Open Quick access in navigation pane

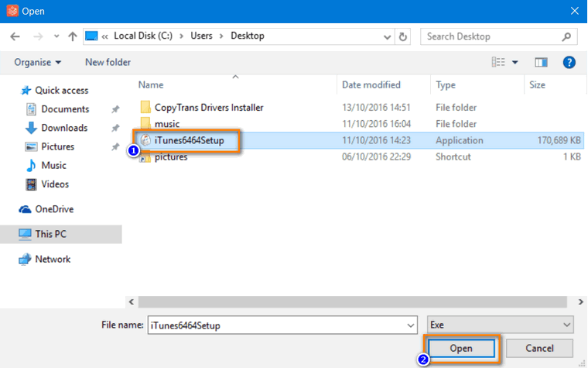[x=61, y=91]
